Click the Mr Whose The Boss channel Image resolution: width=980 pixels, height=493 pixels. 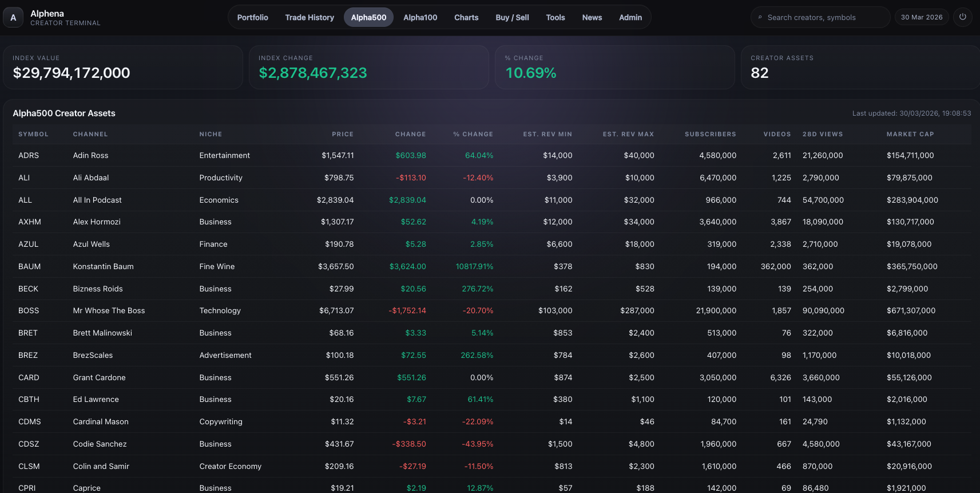[x=109, y=310]
